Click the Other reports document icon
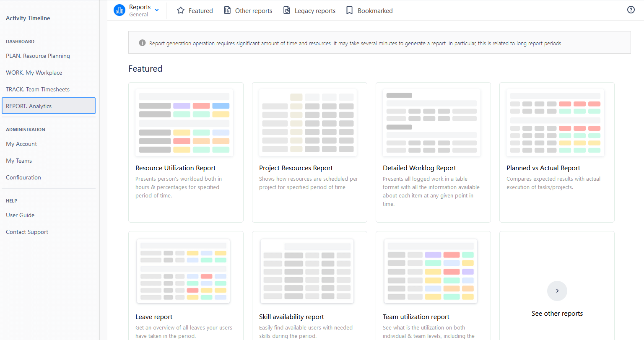The width and height of the screenshot is (644, 340). 227,10
